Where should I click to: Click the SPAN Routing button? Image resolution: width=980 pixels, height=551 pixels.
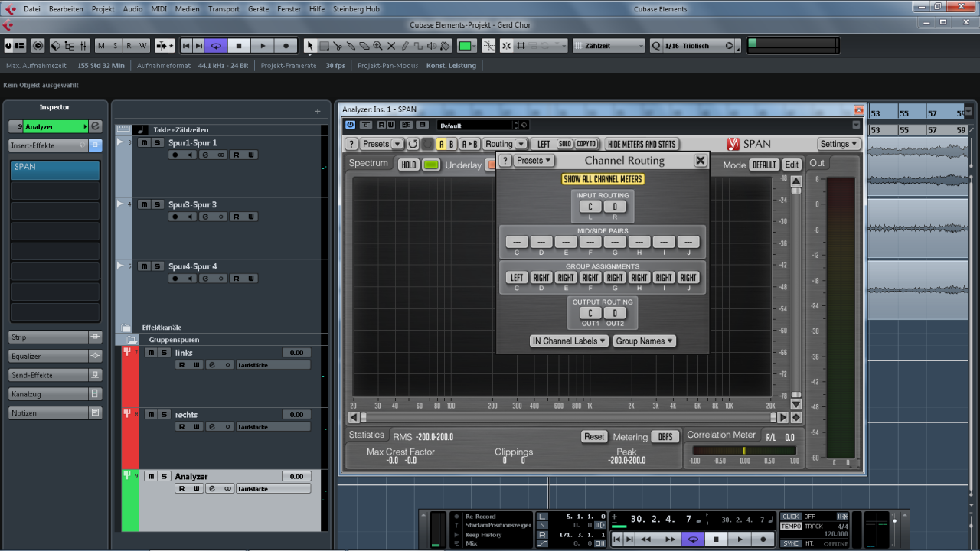pos(505,144)
